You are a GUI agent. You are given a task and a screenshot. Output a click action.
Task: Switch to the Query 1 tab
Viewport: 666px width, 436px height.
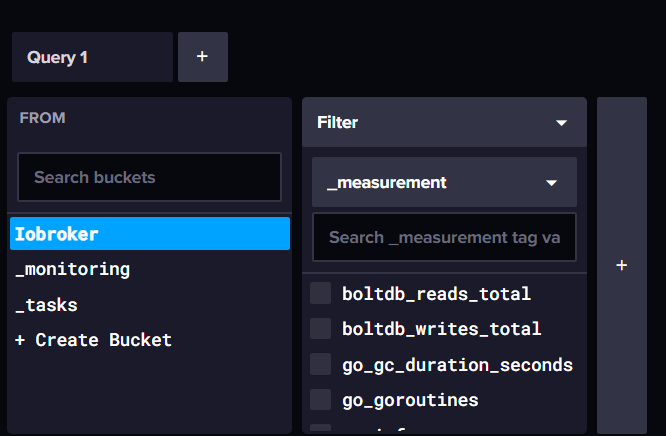pyautogui.click(x=91, y=57)
